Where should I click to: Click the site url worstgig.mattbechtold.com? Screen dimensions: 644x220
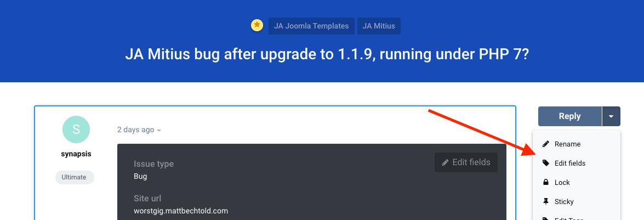181,211
